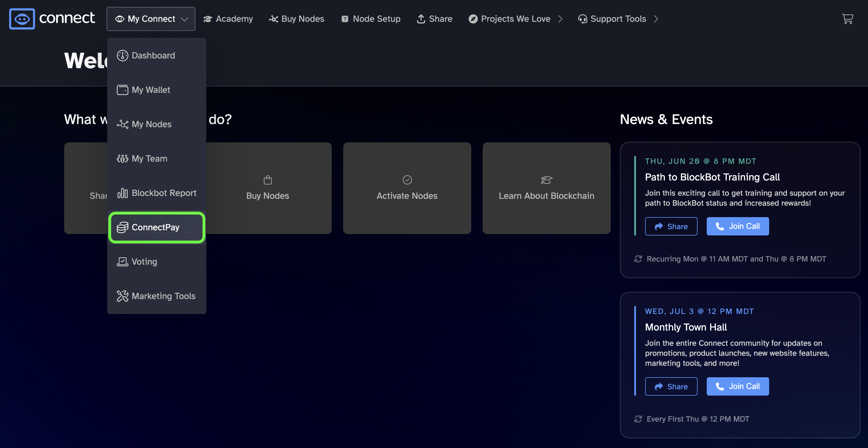
Task: Click the Buy Nodes icon in navbar
Action: point(273,19)
